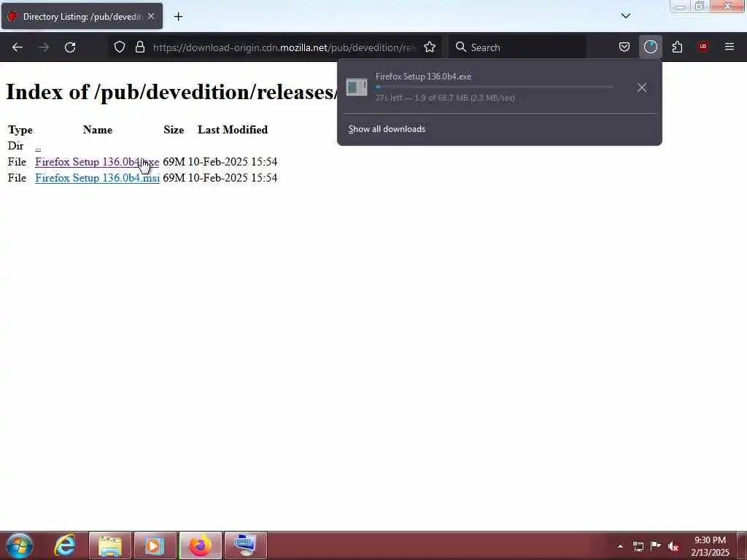Expand the list all tabs chevron
747x560 pixels.
pyautogui.click(x=625, y=16)
